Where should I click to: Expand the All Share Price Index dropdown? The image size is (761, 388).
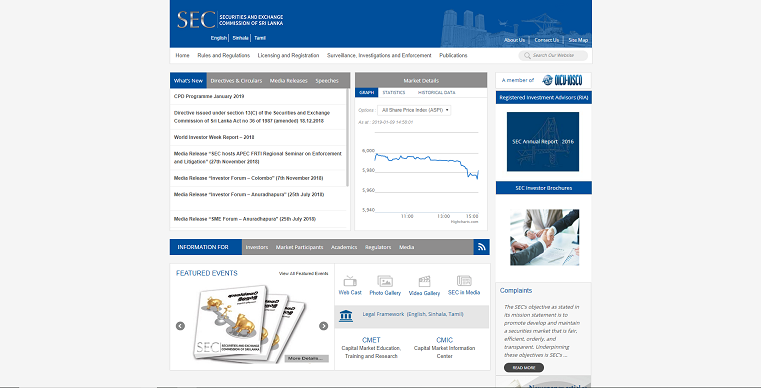[x=414, y=110]
